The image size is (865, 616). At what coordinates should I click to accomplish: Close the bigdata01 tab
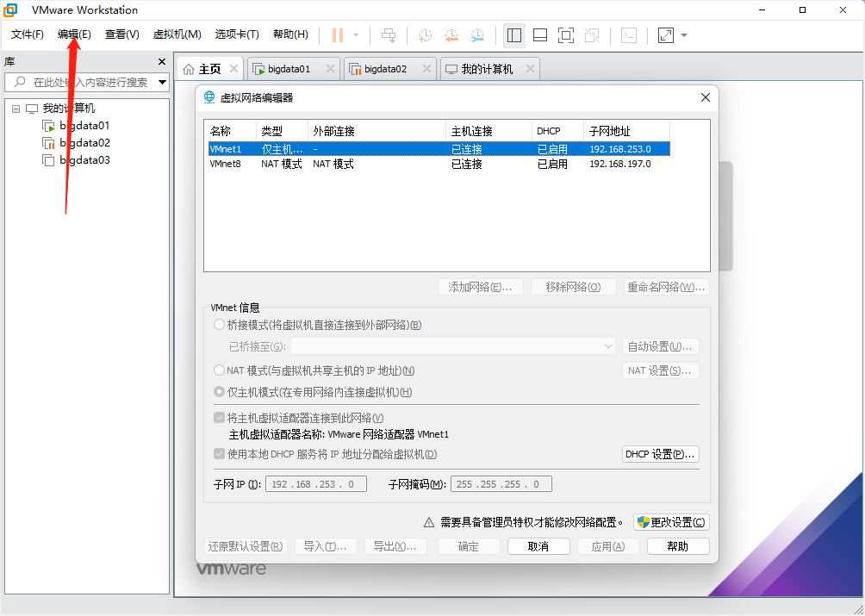click(x=330, y=69)
